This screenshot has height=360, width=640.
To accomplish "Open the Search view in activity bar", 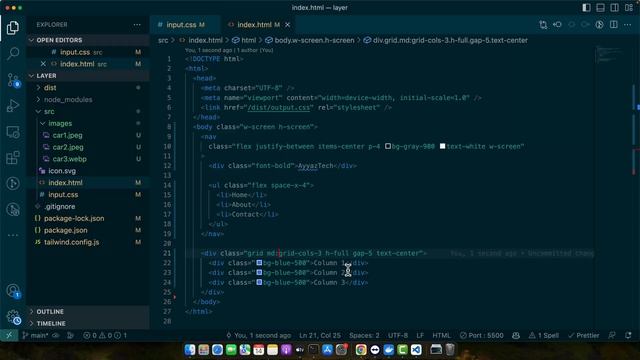I will [13, 53].
